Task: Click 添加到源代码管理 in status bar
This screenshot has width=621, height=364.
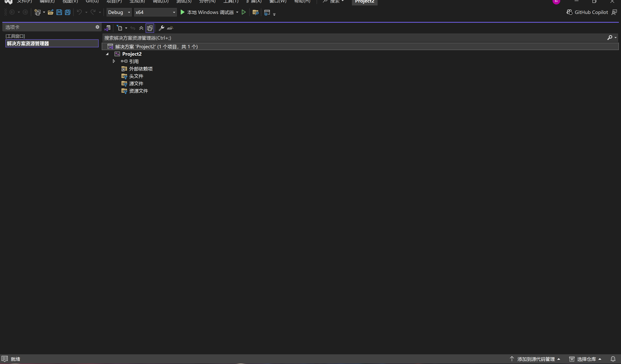Action: 536,359
